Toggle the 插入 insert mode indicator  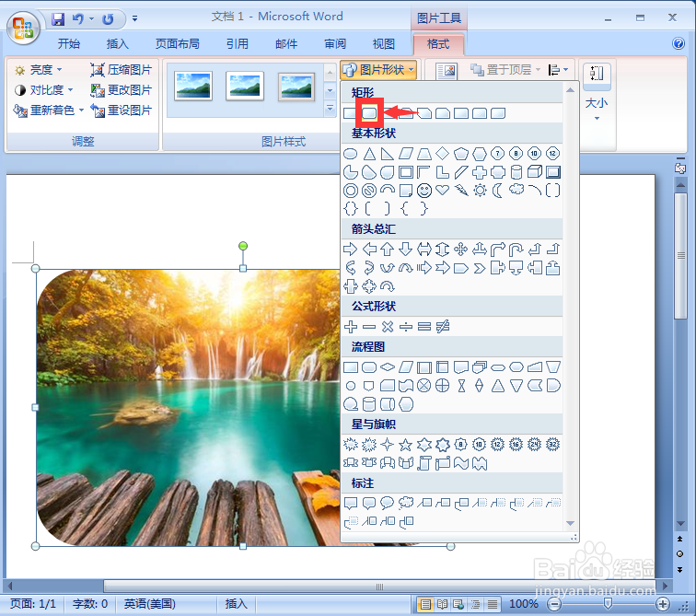click(x=236, y=604)
